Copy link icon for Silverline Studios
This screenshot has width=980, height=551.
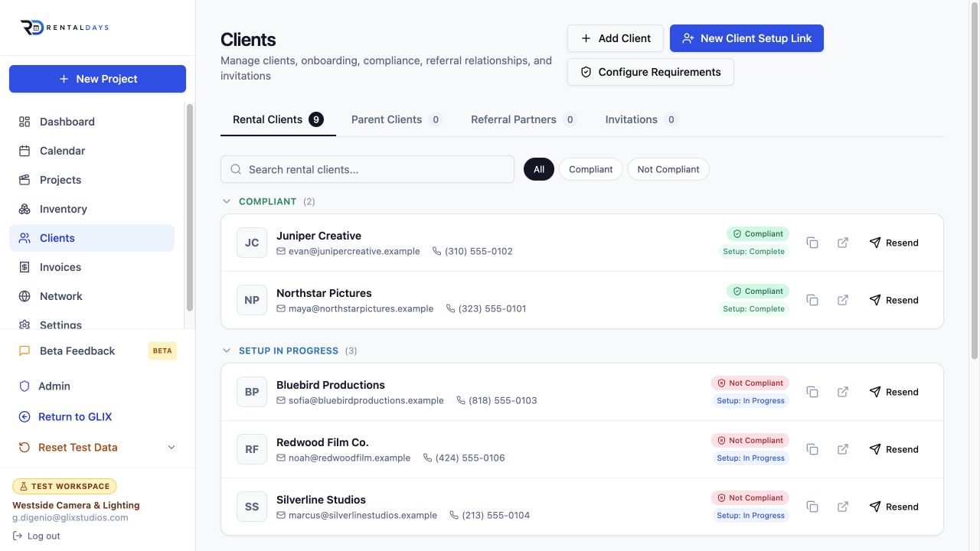pos(812,507)
